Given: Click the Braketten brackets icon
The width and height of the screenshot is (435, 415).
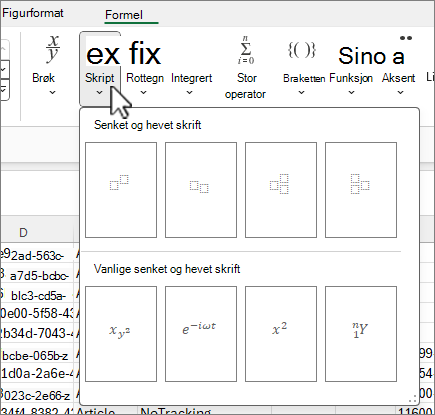Looking at the screenshot, I should point(301,50).
